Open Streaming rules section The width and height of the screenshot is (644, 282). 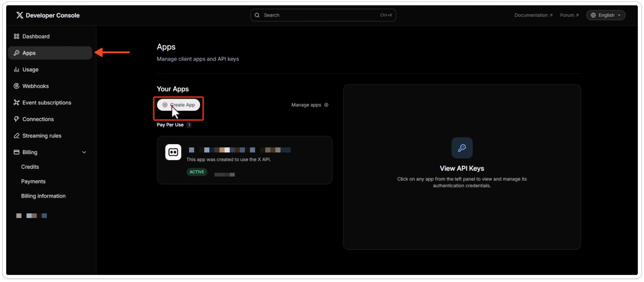point(50,136)
